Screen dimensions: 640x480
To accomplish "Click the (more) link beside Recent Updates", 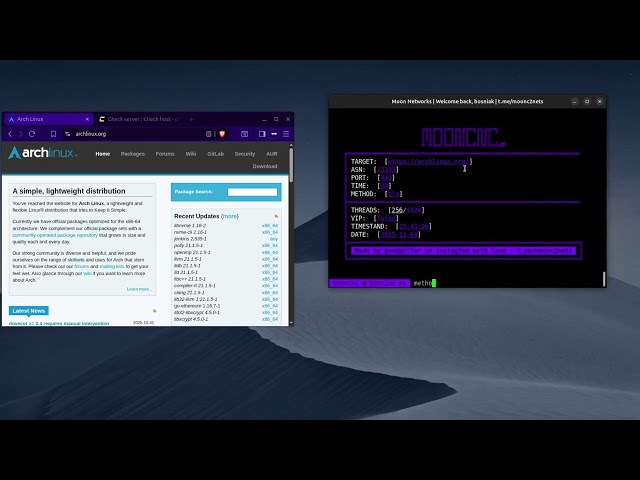I will (230, 216).
